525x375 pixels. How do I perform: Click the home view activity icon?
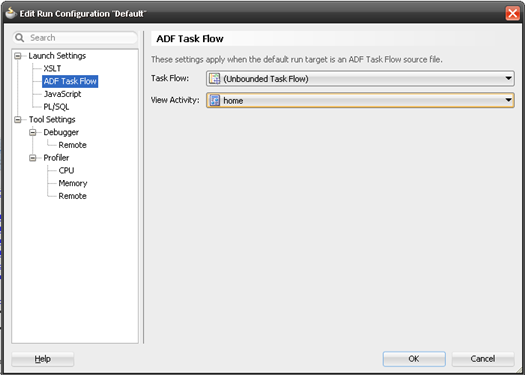(x=214, y=100)
